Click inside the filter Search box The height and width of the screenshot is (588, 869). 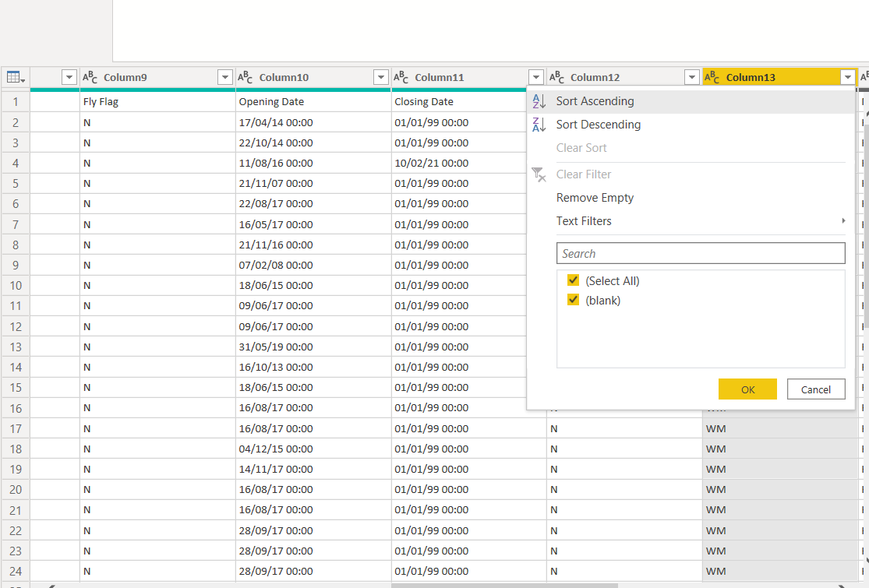(701, 253)
